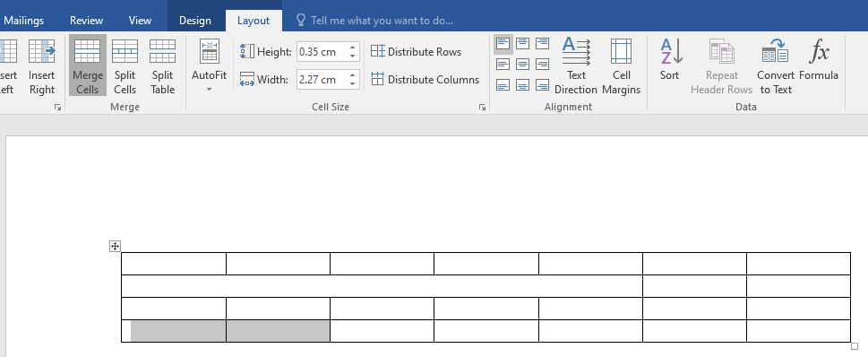Select the Layout tab
The width and height of the screenshot is (868, 357).
pyautogui.click(x=254, y=21)
